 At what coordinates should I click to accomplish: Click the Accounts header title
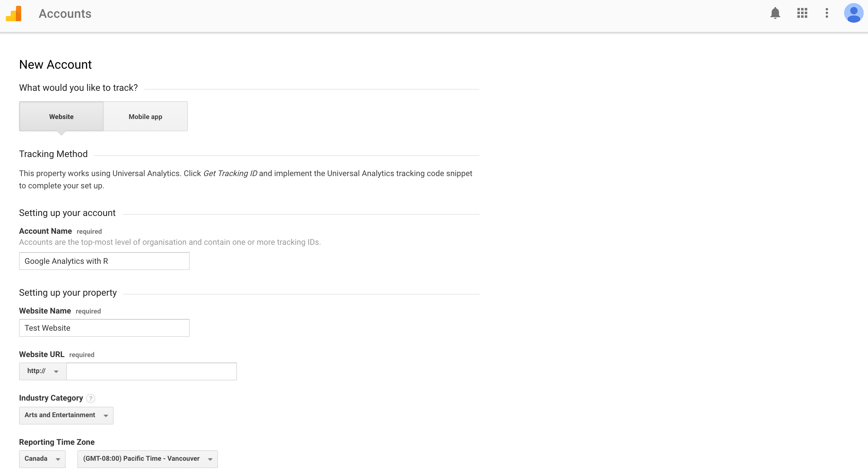pos(65,13)
